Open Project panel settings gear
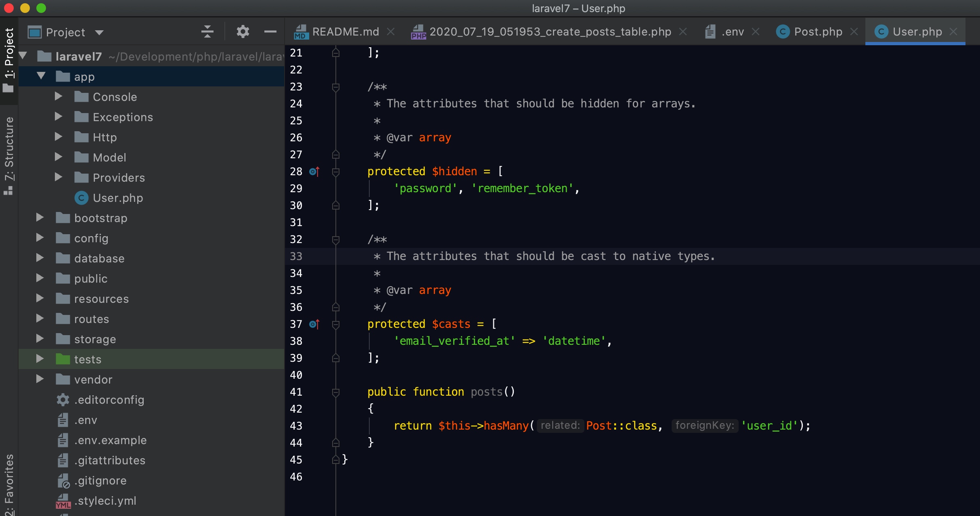 243,31
